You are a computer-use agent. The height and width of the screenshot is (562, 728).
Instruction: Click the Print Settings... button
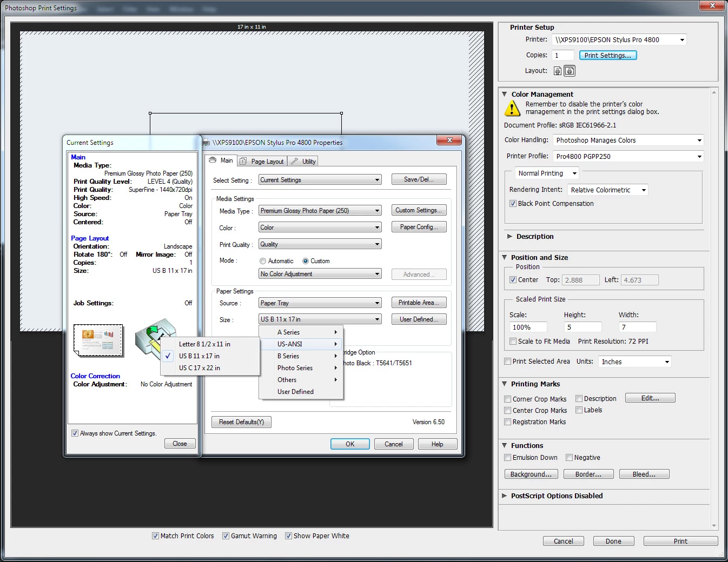[608, 55]
